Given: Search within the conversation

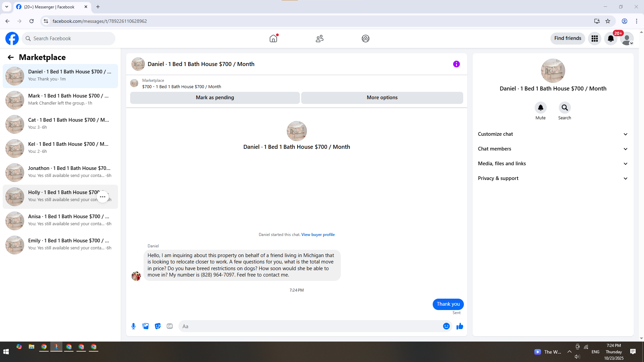Looking at the screenshot, I should (565, 108).
